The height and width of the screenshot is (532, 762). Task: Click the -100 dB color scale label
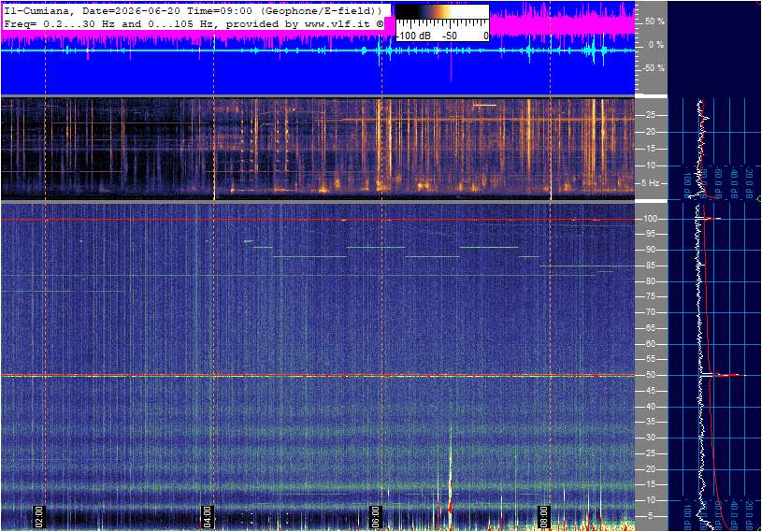(413, 36)
